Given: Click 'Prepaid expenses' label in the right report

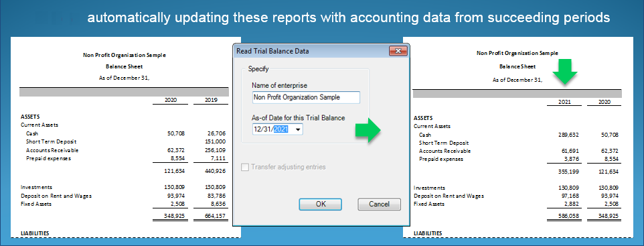Looking at the screenshot, I should pyautogui.click(x=440, y=160).
